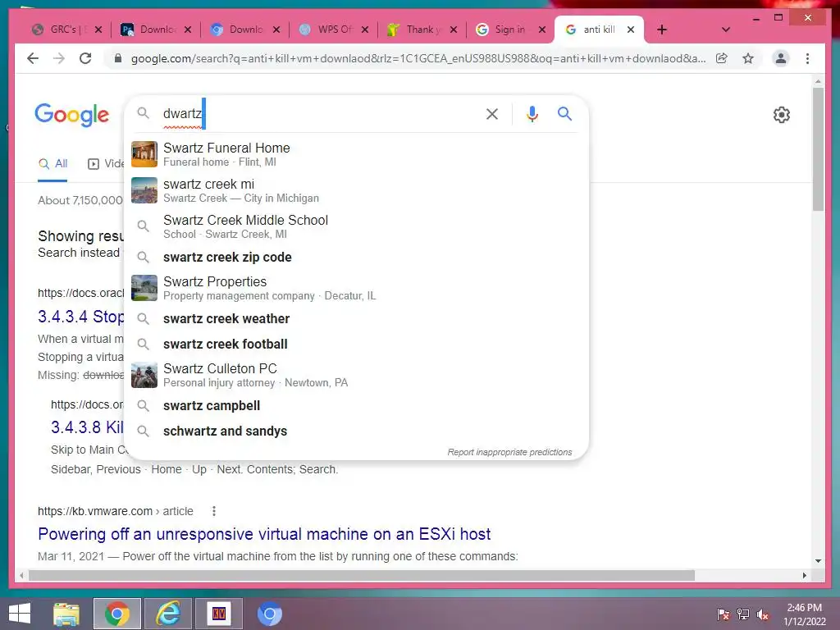Choose Swartz Funeral Home suggestion
The width and height of the screenshot is (840, 630).
point(357,154)
